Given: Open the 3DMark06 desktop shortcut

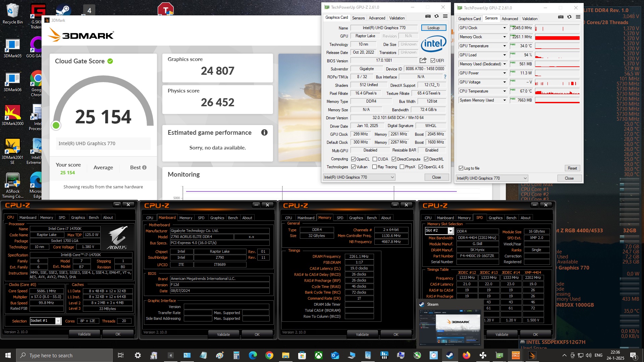Looking at the screenshot, I should pyautogui.click(x=13, y=82).
